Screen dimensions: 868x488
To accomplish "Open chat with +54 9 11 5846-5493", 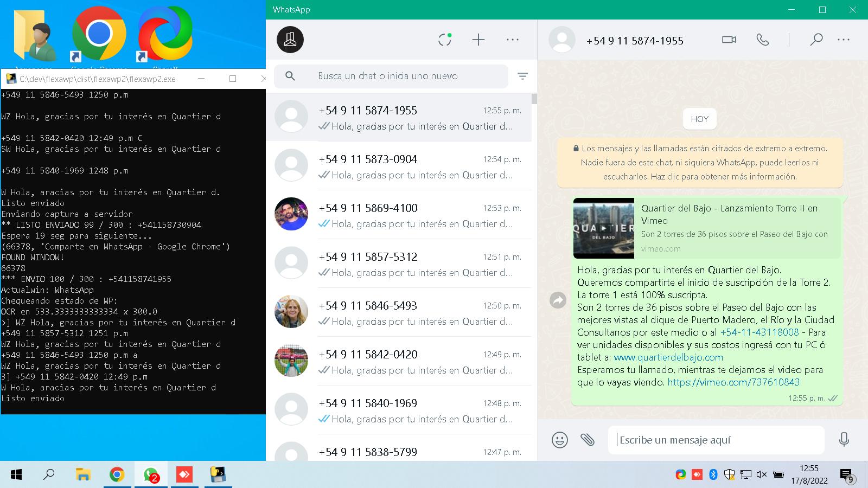I will (399, 312).
